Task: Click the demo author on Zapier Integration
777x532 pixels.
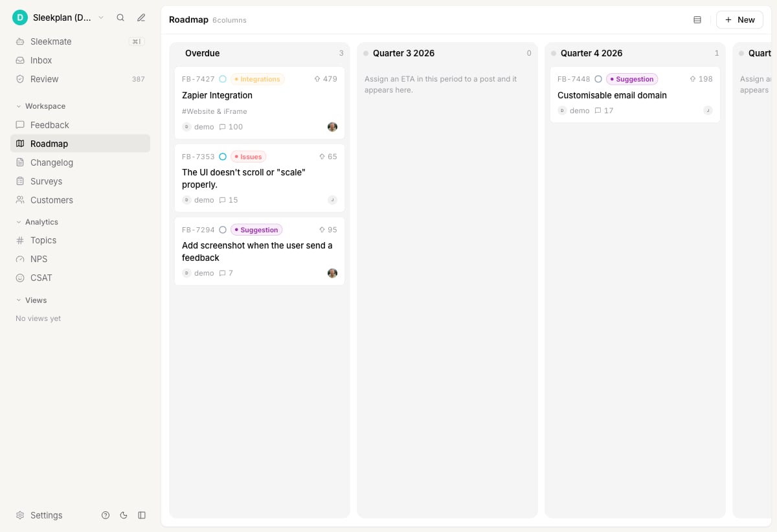Action: (x=198, y=127)
